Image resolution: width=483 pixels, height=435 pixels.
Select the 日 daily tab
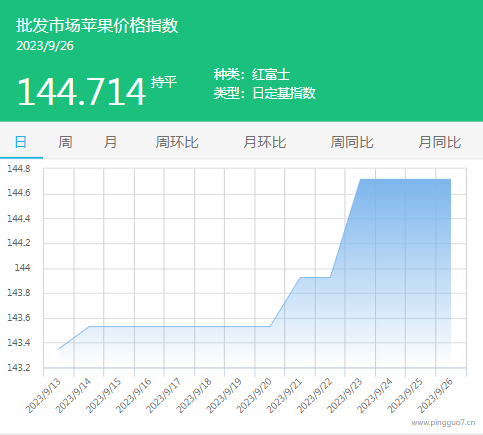[21, 142]
